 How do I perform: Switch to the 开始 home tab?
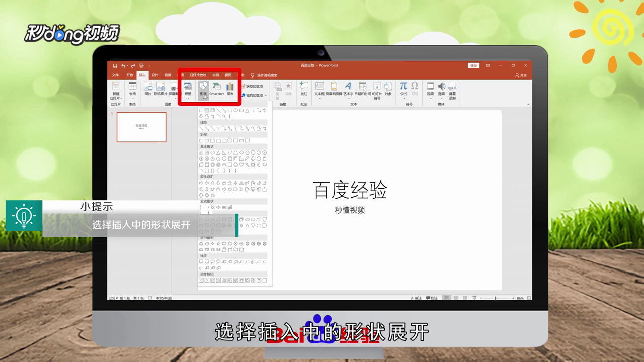(130, 75)
